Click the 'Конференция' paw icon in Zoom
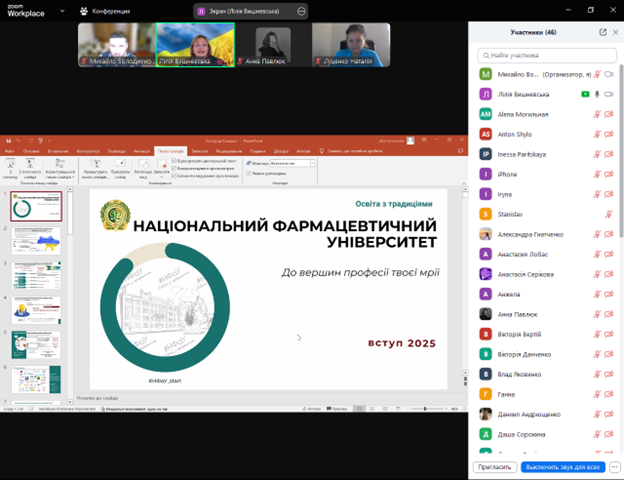Screen dimensions: 624x480 click(84, 11)
